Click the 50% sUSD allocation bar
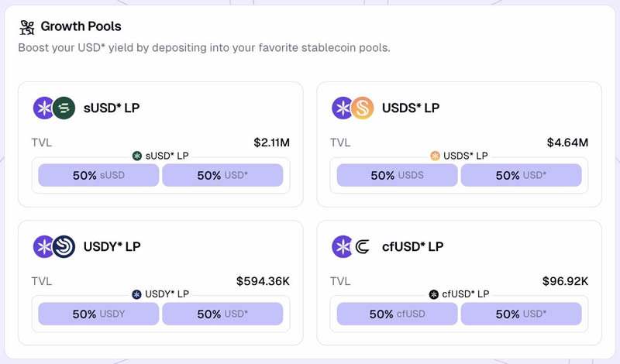 tap(98, 175)
